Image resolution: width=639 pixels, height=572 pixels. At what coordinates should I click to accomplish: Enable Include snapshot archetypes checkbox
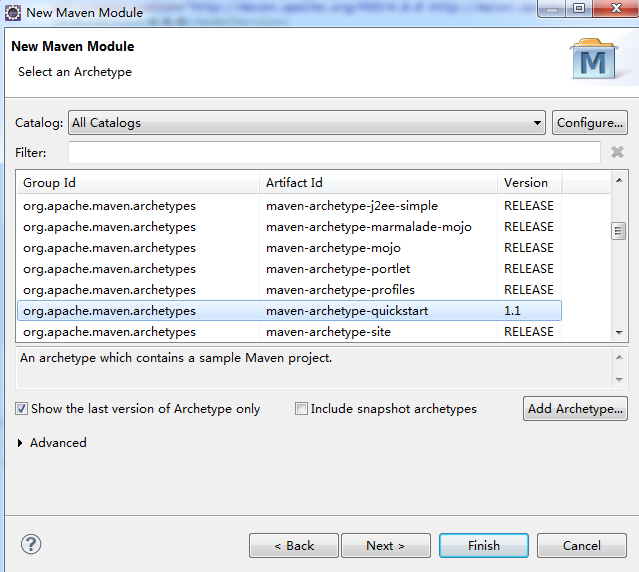pyautogui.click(x=301, y=408)
